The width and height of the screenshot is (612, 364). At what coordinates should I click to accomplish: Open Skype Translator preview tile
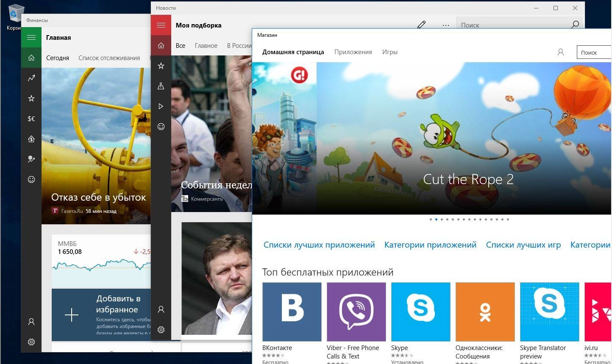pyautogui.click(x=550, y=312)
